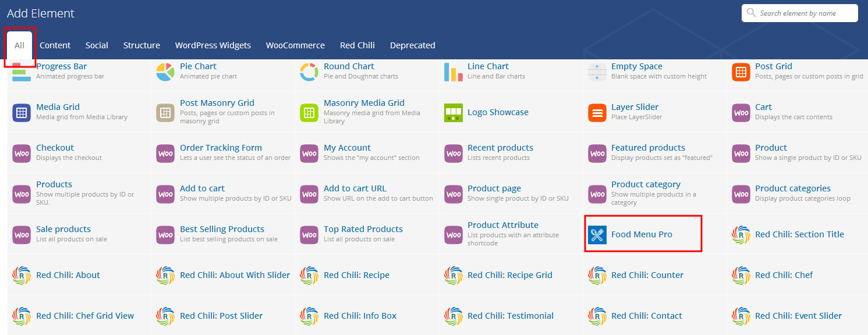Click the Red Chili: Recipe icon

pyautogui.click(x=309, y=275)
